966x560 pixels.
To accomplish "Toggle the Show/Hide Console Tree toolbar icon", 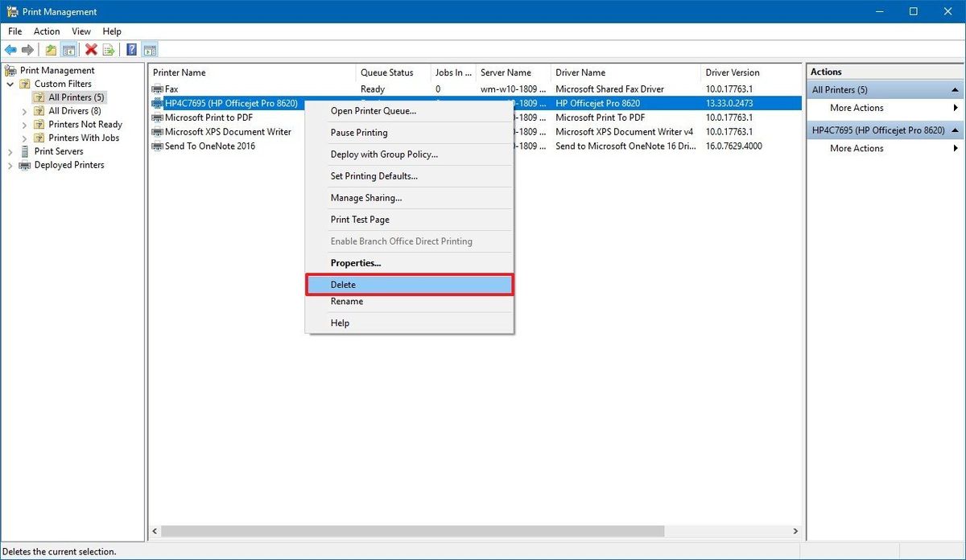I will click(68, 49).
